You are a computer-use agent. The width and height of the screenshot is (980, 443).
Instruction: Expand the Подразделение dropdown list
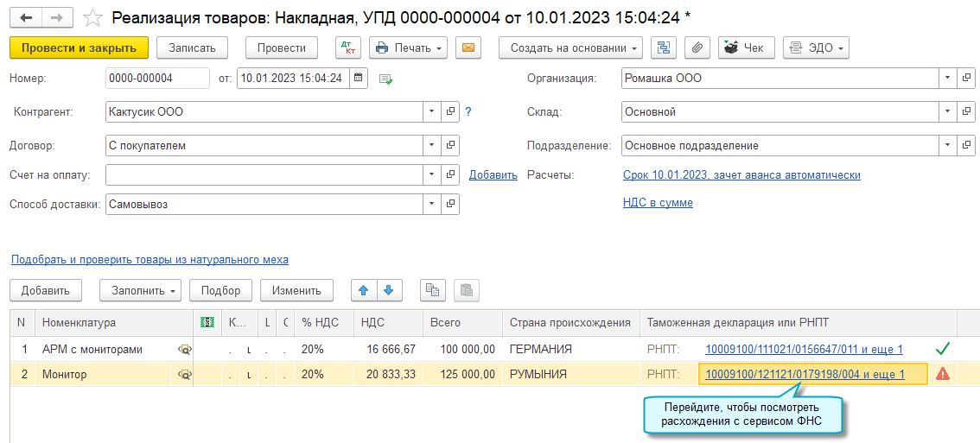(x=948, y=146)
